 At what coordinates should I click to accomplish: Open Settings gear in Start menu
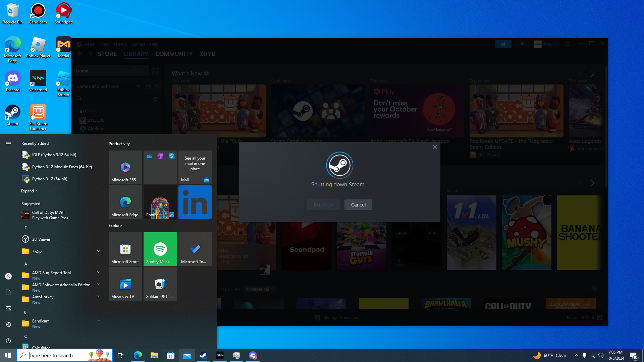pos(8,324)
